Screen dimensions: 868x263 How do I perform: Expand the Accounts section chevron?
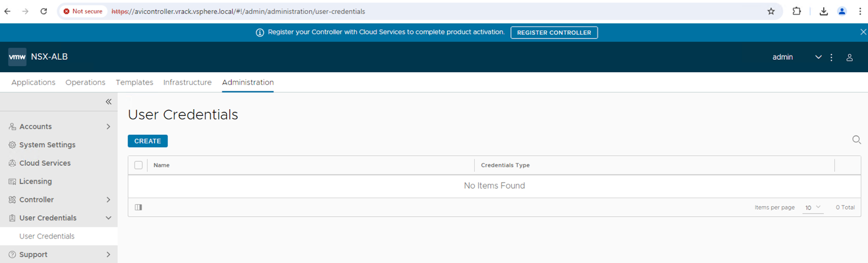pos(108,127)
